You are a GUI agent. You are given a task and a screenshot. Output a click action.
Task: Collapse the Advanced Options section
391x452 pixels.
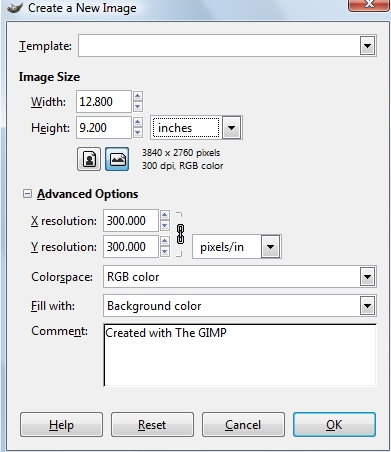(27, 194)
